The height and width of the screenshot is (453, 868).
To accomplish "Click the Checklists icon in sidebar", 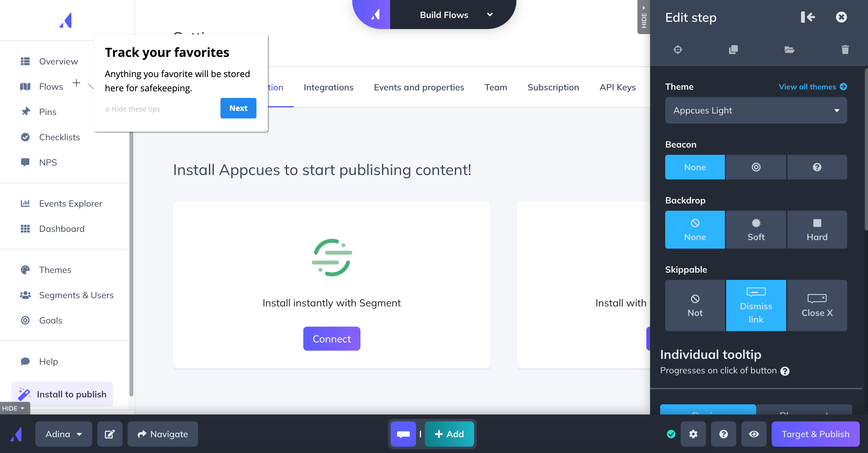I will pyautogui.click(x=25, y=137).
